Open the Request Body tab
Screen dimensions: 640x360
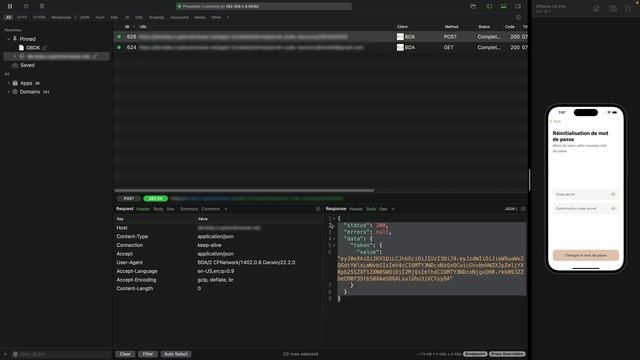[158, 209]
